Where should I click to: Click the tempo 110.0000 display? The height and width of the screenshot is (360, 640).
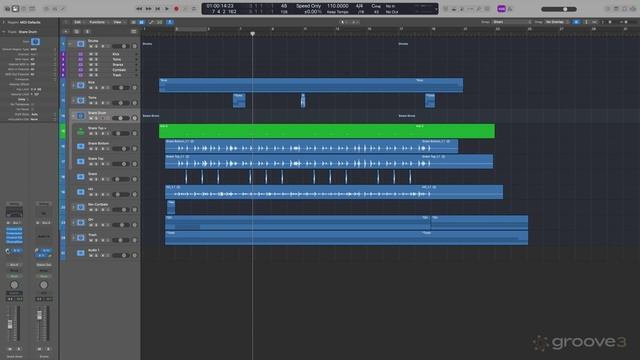pos(338,6)
